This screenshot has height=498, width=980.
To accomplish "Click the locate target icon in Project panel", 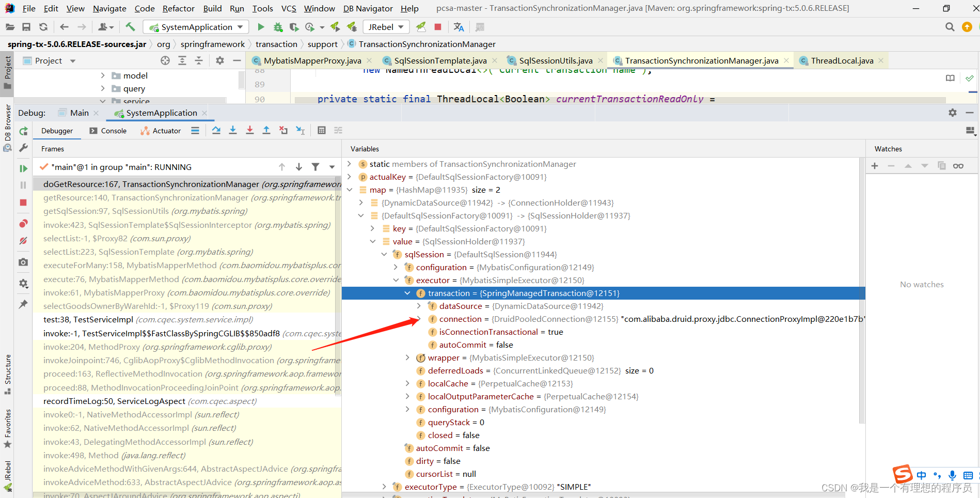I will [x=165, y=60].
